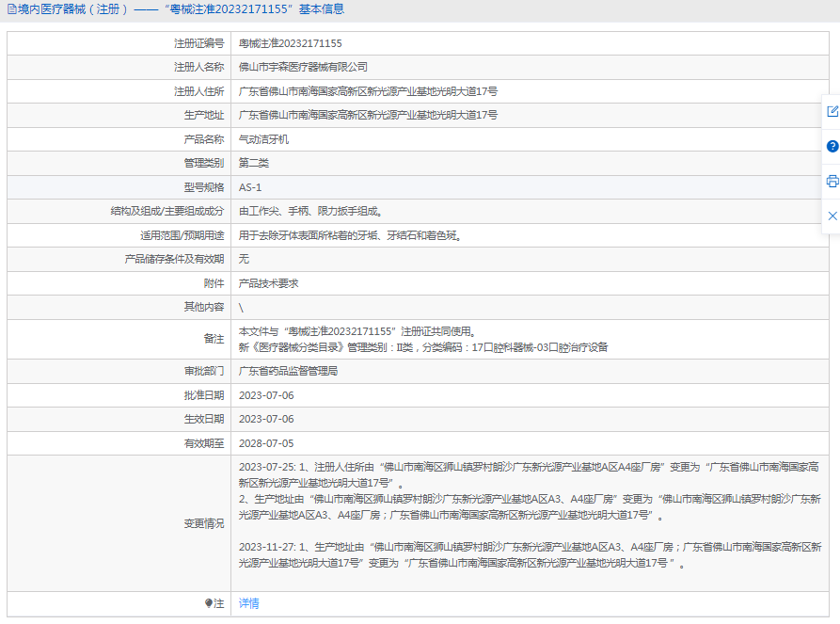This screenshot has width=840, height=624.
Task: Click the 产品储存条件及有效期 label
Action: click(174, 259)
